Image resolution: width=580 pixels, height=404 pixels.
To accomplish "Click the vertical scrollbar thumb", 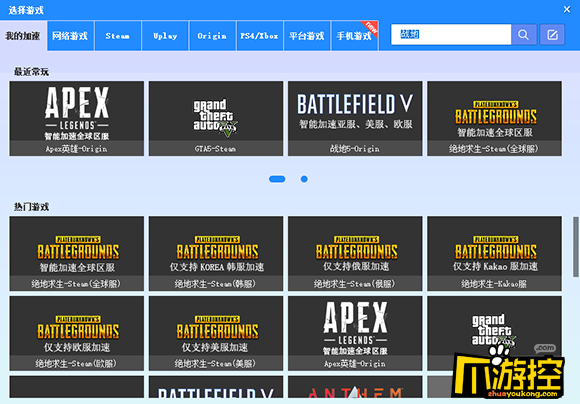I will coord(576,247).
